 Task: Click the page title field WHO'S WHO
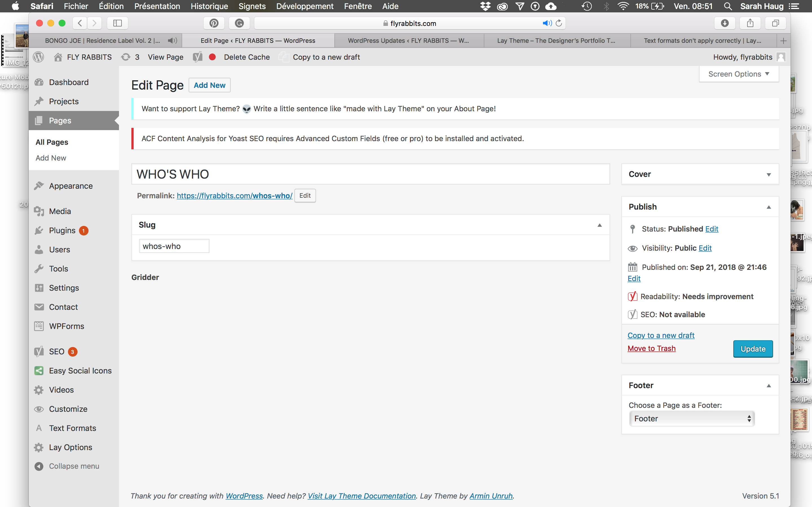pos(370,174)
